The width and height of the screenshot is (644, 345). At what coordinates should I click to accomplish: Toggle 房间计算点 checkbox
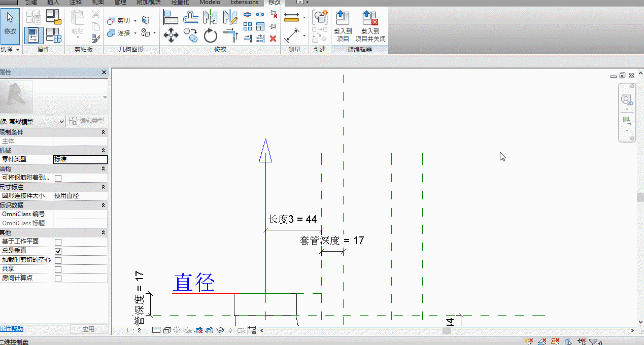coord(58,279)
